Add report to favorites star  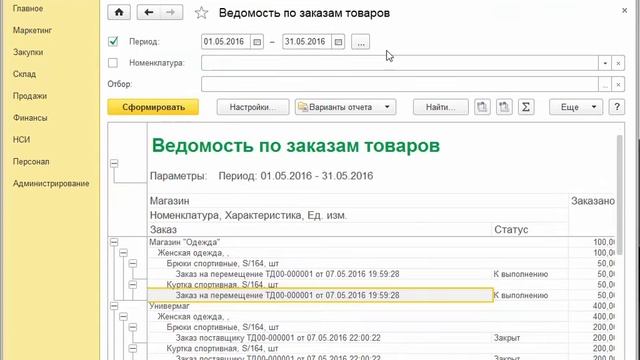coord(201,13)
